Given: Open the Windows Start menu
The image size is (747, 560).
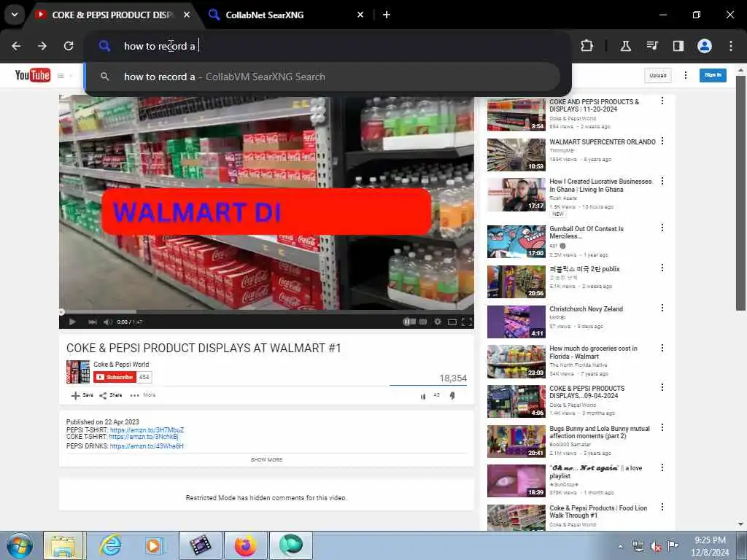Looking at the screenshot, I should tap(20, 545).
